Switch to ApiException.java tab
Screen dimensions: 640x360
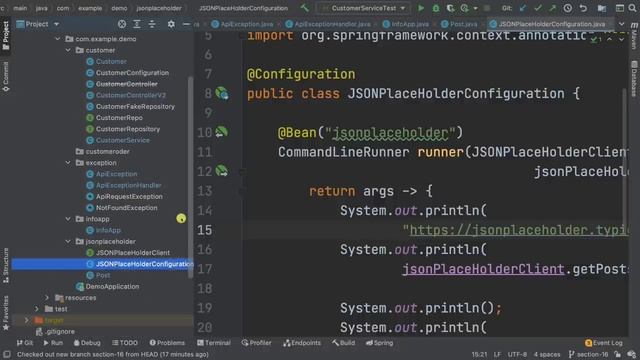pos(242,24)
